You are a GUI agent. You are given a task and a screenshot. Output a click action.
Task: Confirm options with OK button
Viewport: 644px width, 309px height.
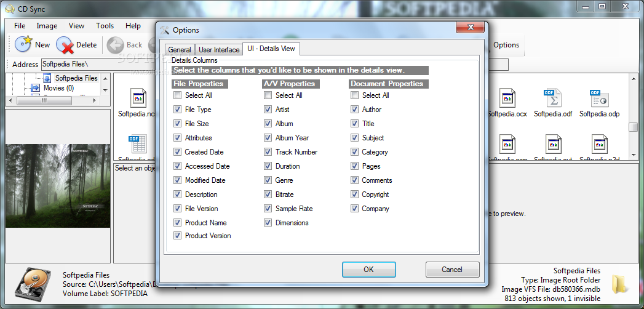click(x=369, y=270)
